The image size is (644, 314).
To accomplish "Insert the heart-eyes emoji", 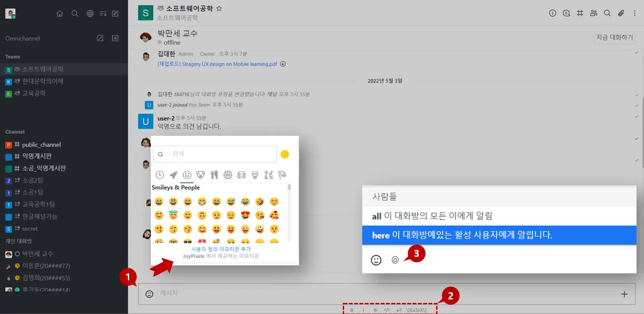I will coord(245,215).
